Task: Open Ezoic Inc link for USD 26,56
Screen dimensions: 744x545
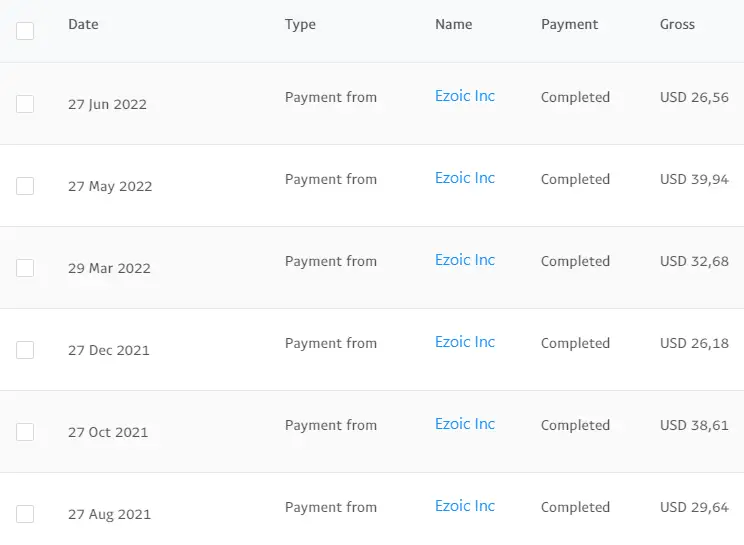Action: point(465,96)
